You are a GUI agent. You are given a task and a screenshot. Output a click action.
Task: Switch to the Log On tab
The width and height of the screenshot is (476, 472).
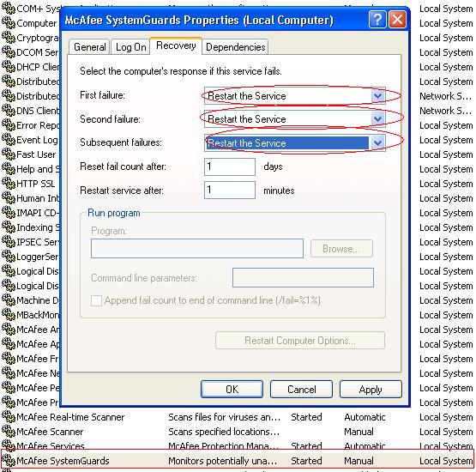(x=131, y=47)
